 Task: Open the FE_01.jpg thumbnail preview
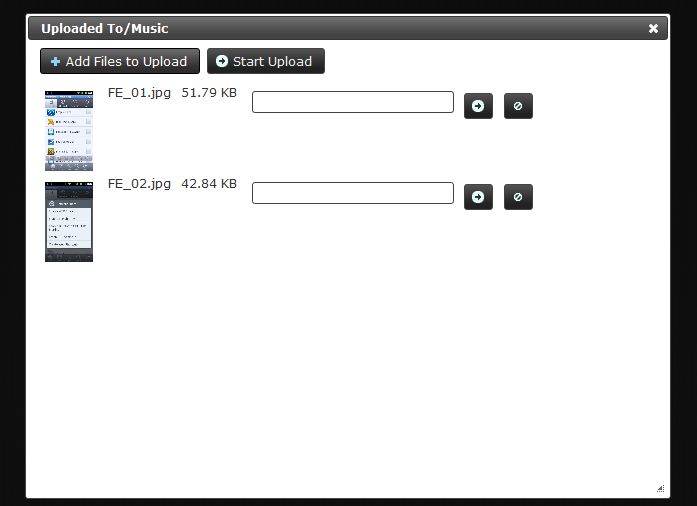(69, 131)
